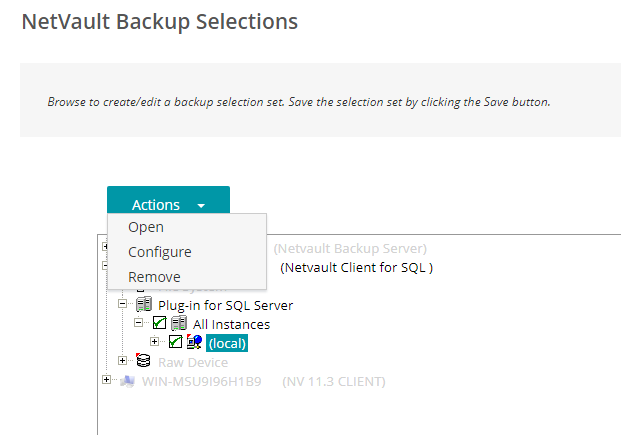The width and height of the screenshot is (621, 435).
Task: Collapse the All Instances node
Action: (x=138, y=323)
